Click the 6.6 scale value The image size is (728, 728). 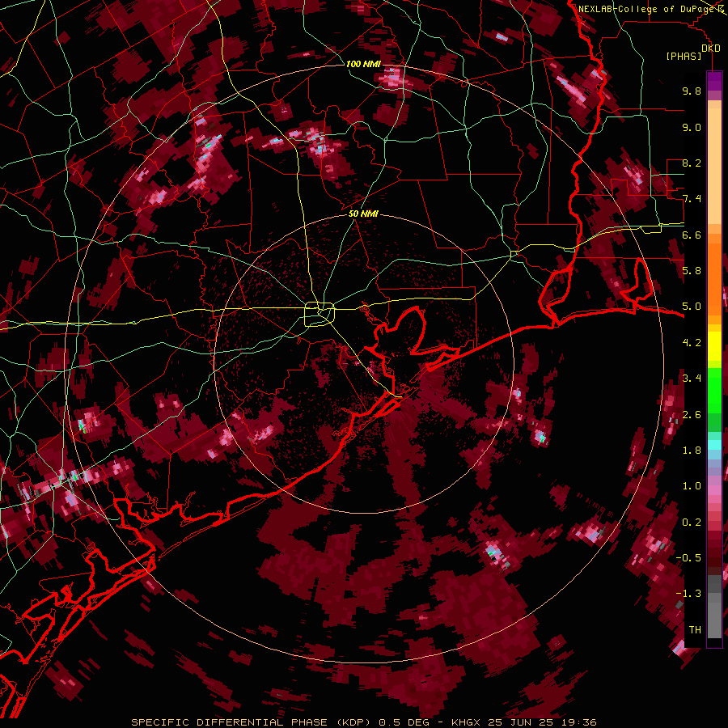coord(692,235)
